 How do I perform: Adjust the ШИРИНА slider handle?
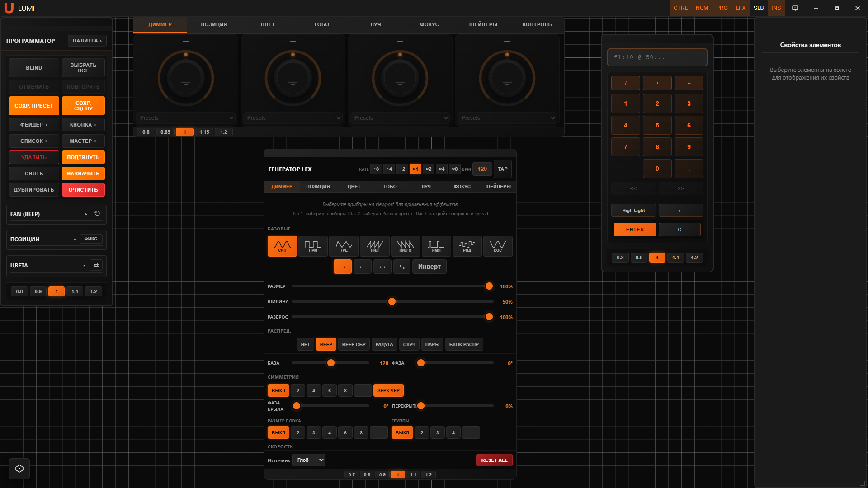point(392,301)
